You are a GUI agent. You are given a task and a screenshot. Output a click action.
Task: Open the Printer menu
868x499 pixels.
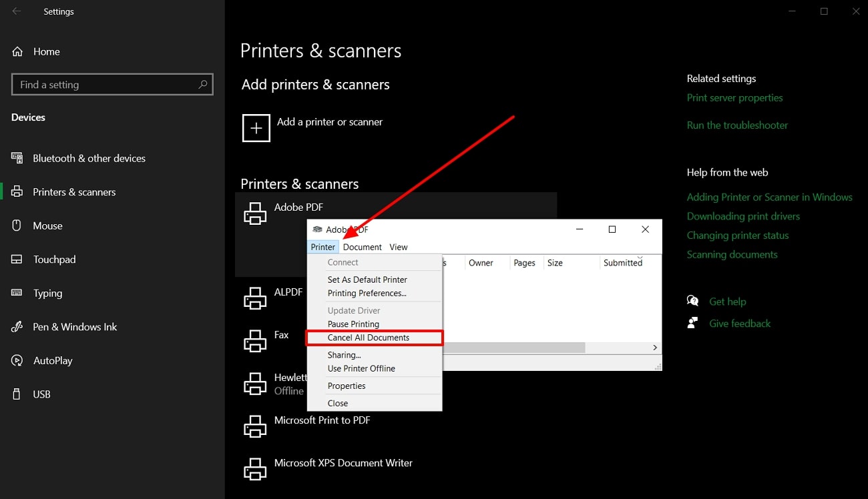pyautogui.click(x=323, y=247)
